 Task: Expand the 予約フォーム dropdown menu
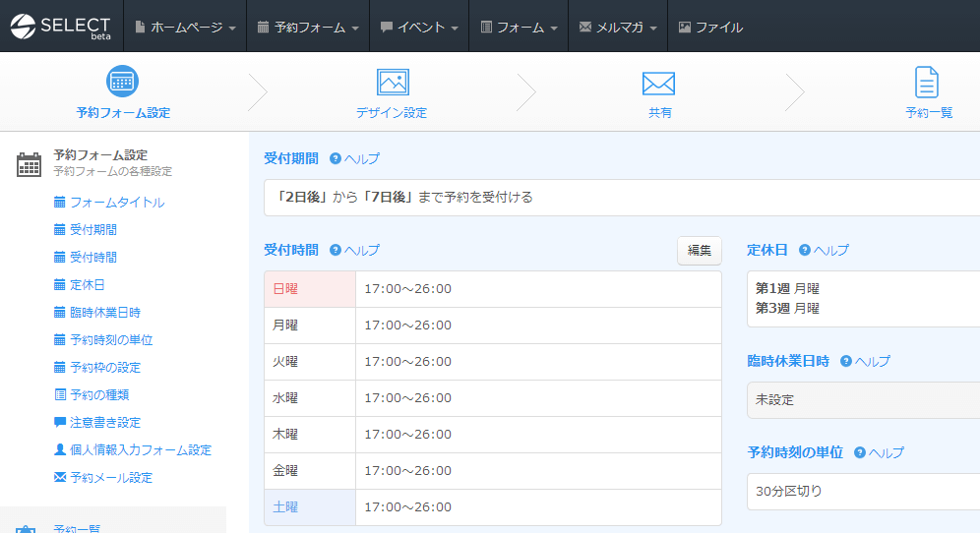click(308, 27)
